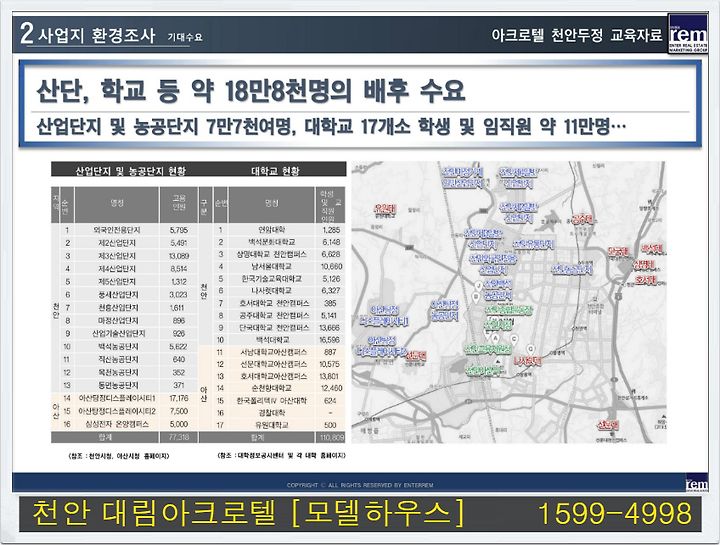Click the '연암대학' cell
Image resolution: width=720 pixels, height=545 pixels.
[x=272, y=230]
